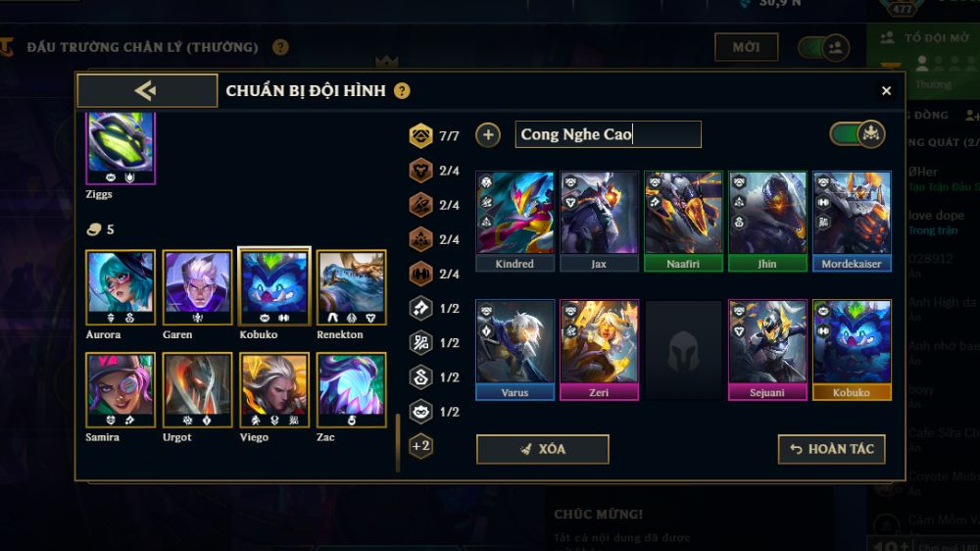
Task: Click the Hoàn Tác undo button
Action: pyautogui.click(x=831, y=449)
